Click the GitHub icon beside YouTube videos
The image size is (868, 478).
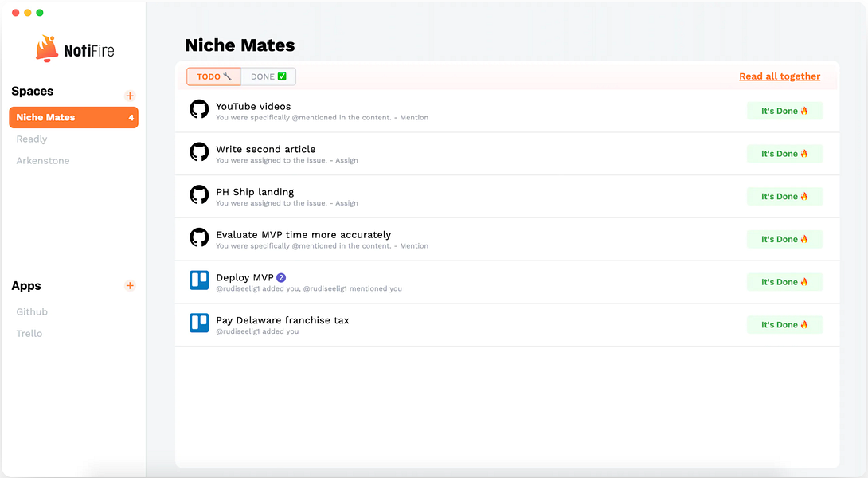(x=198, y=109)
